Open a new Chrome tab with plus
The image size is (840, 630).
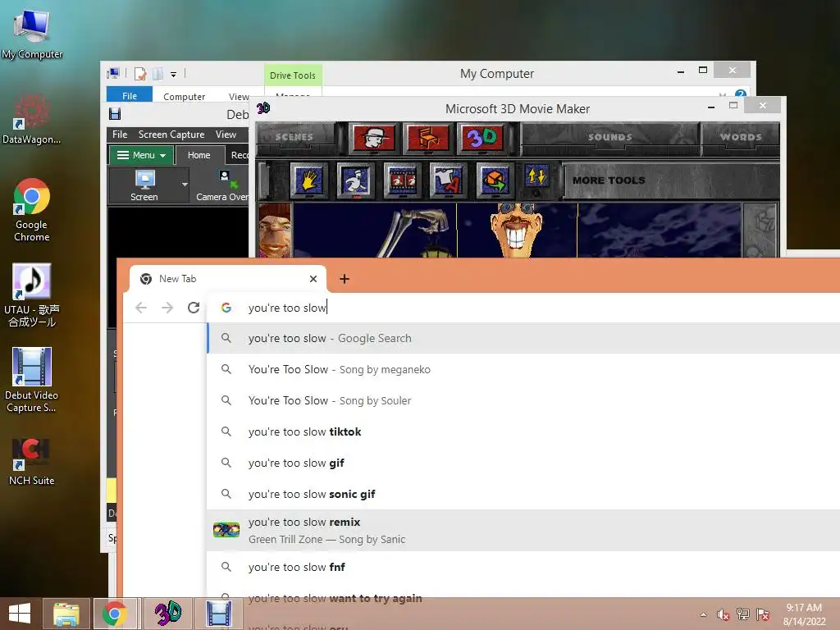point(345,279)
